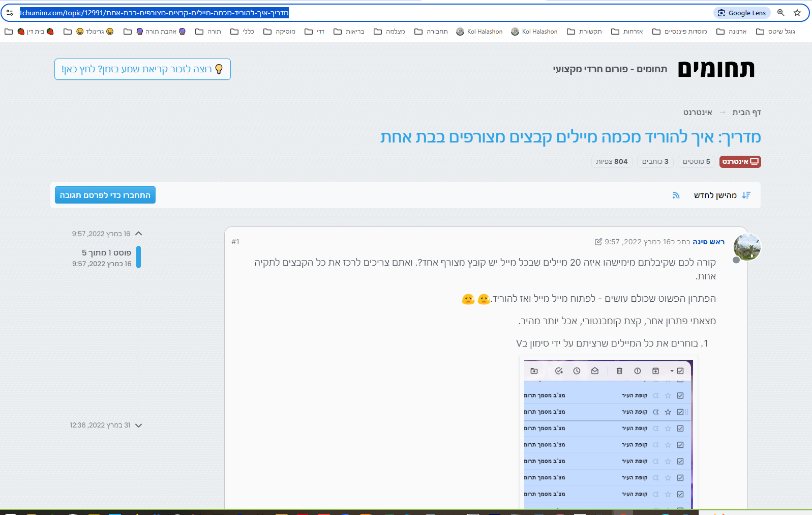Screen dimensions: 812x515
Task: Open the אינטרנט breadcrumb link
Action: tap(698, 112)
